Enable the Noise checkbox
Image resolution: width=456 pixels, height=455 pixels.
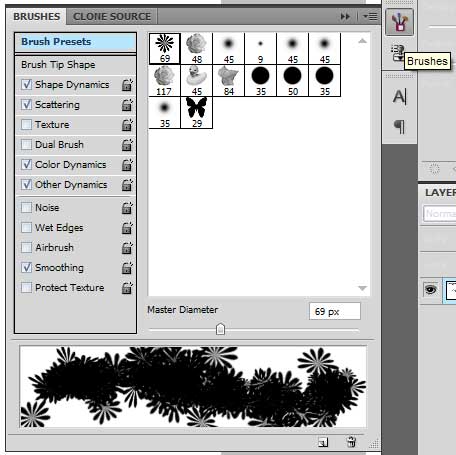pyautogui.click(x=26, y=207)
